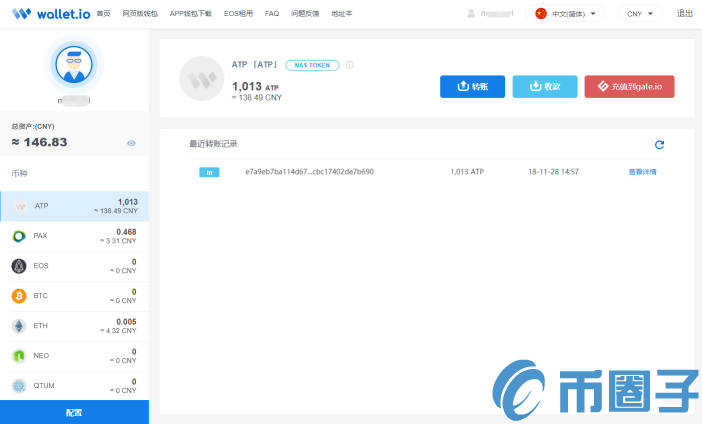Click the ETH balance 0.005
This screenshot has height=424, width=702.
point(126,322)
